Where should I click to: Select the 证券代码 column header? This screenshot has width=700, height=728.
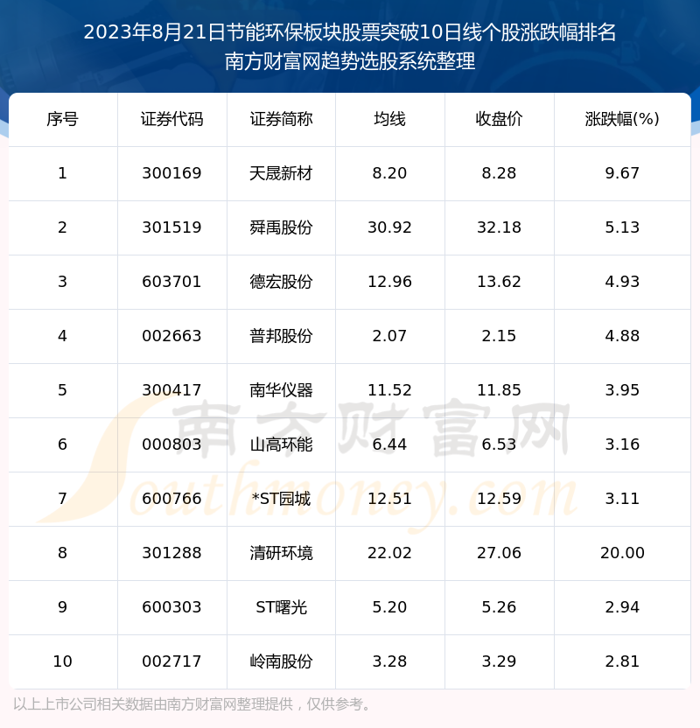coord(171,119)
